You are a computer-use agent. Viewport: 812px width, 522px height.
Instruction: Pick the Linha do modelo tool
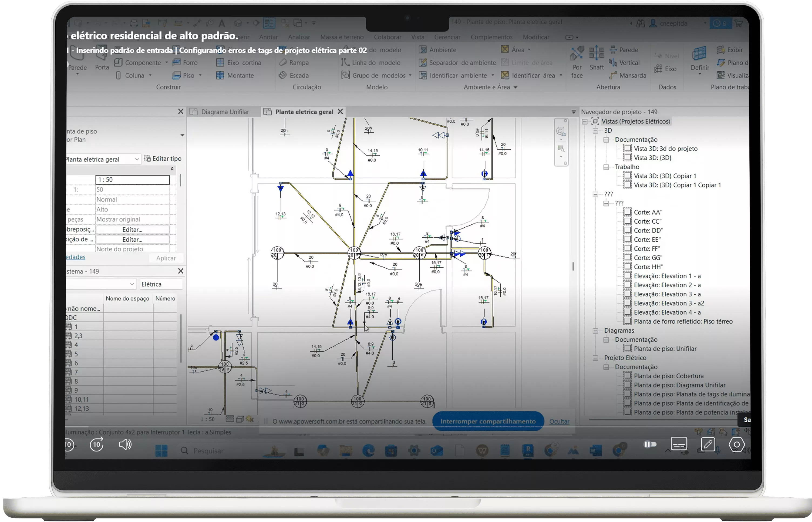point(371,63)
